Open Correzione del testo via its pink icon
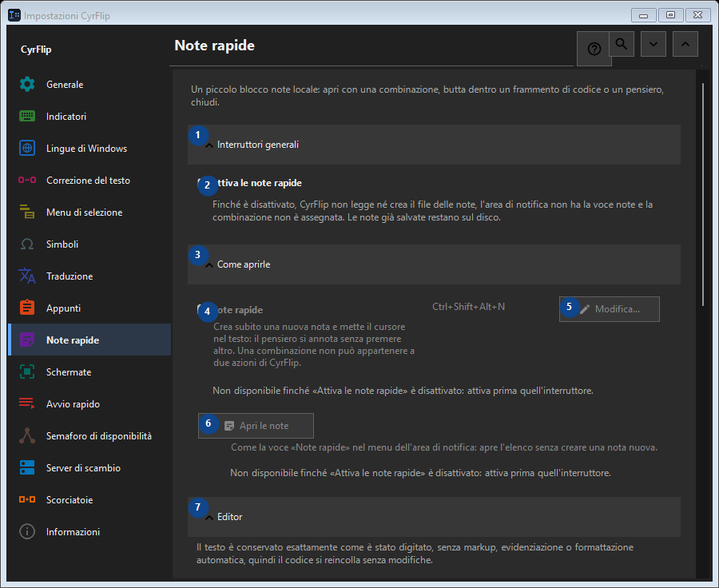 click(27, 180)
